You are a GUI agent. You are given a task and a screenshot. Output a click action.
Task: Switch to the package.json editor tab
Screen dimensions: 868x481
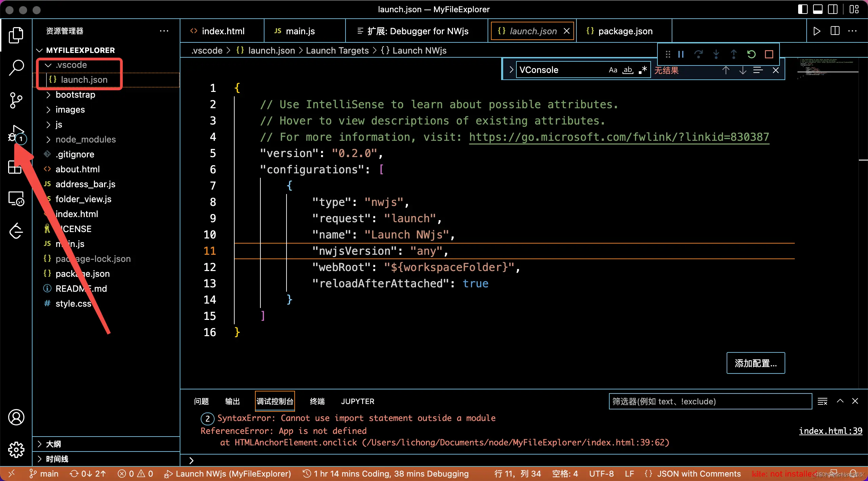click(625, 31)
